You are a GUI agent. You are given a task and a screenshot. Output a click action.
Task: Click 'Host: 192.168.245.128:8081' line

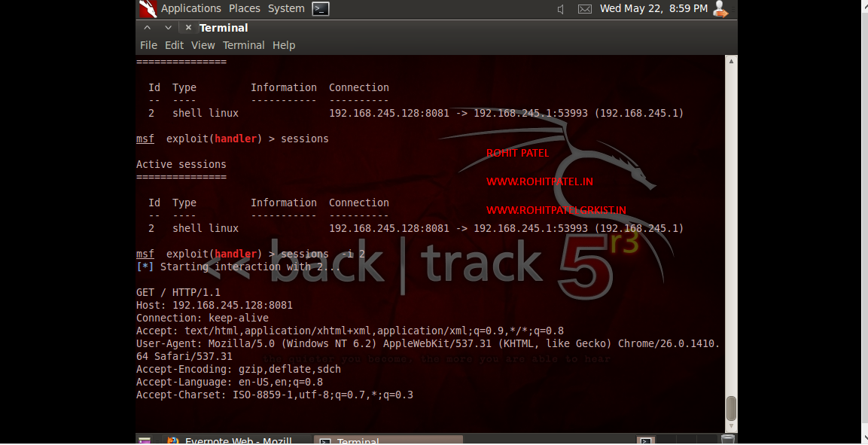215,305
